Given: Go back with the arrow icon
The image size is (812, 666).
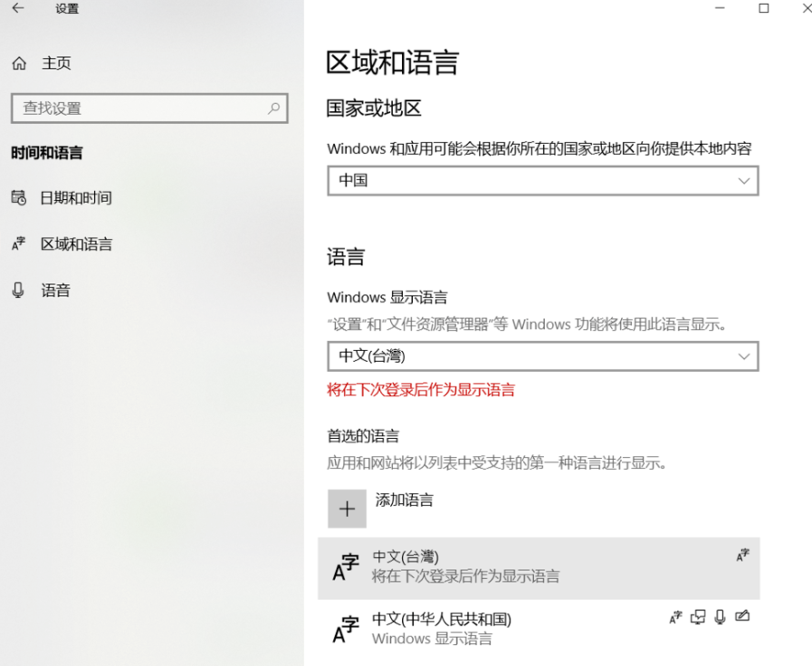Looking at the screenshot, I should pos(18,8).
